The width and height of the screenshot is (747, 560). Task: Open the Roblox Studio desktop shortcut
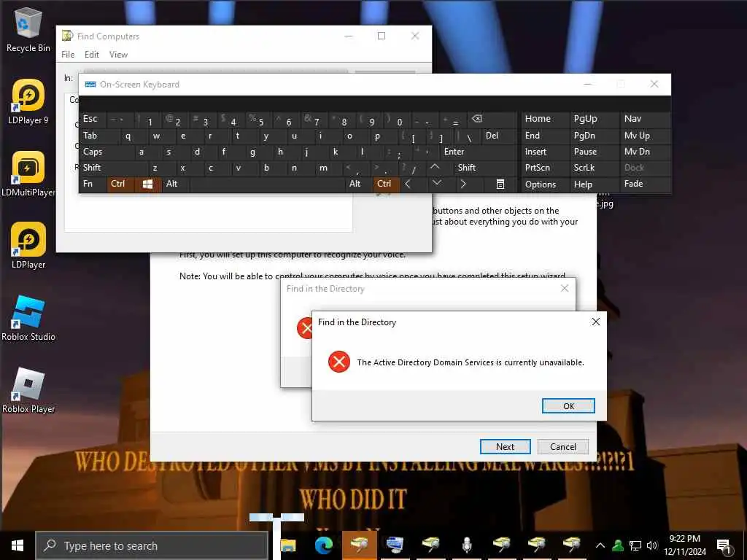pos(28,319)
